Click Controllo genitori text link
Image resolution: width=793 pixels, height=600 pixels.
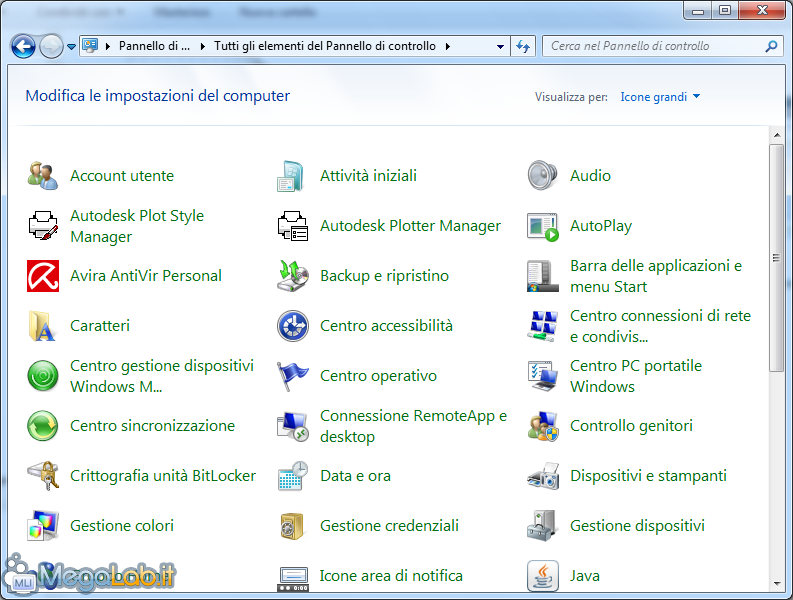(631, 426)
